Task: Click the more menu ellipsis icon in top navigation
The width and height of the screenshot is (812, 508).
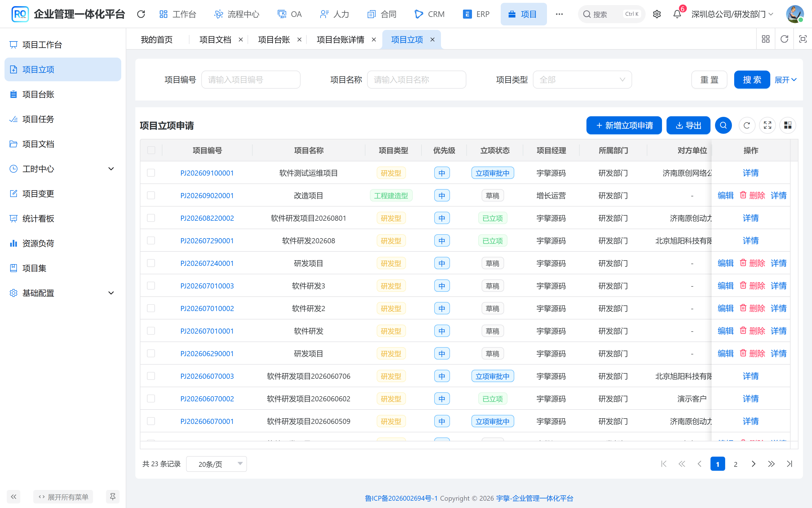Action: (559, 14)
